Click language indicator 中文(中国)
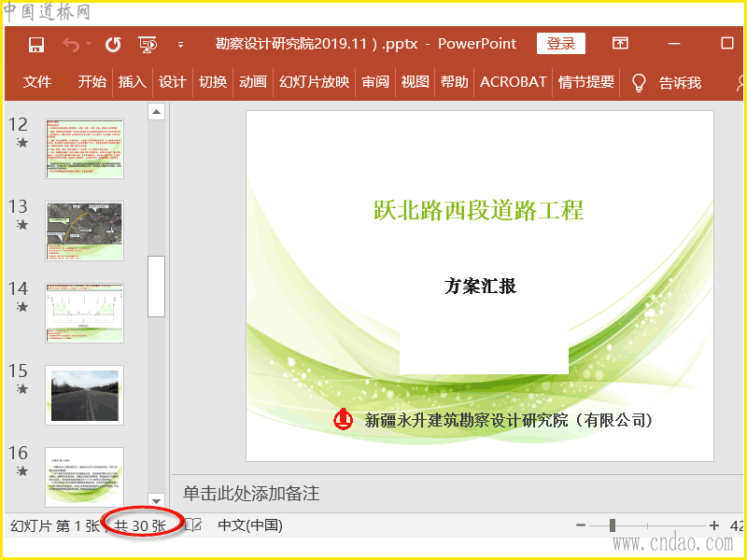747x560 pixels. (x=250, y=525)
